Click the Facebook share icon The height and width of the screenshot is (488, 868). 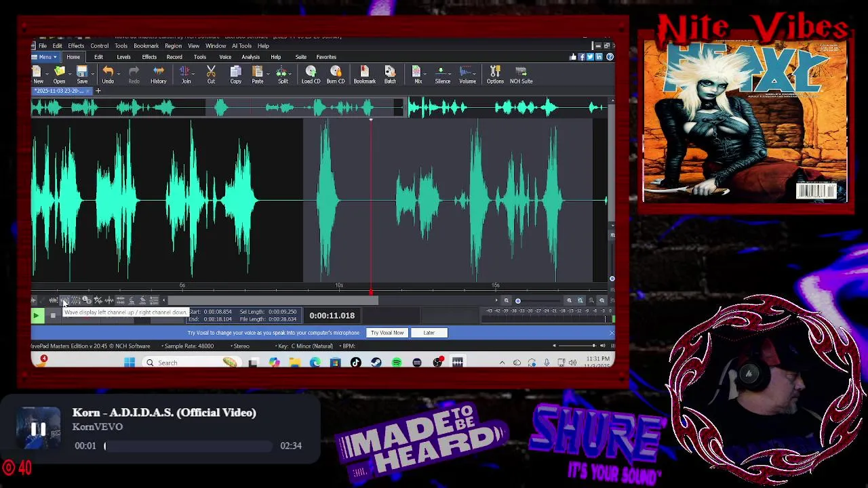(582, 57)
